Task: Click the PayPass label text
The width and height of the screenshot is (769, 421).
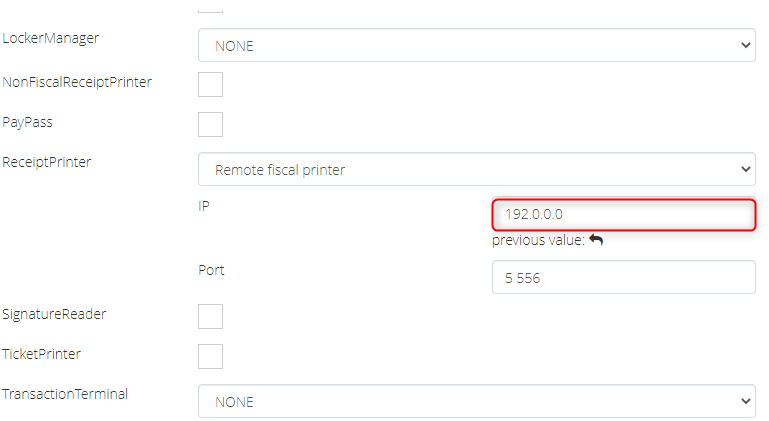Action: point(27,121)
